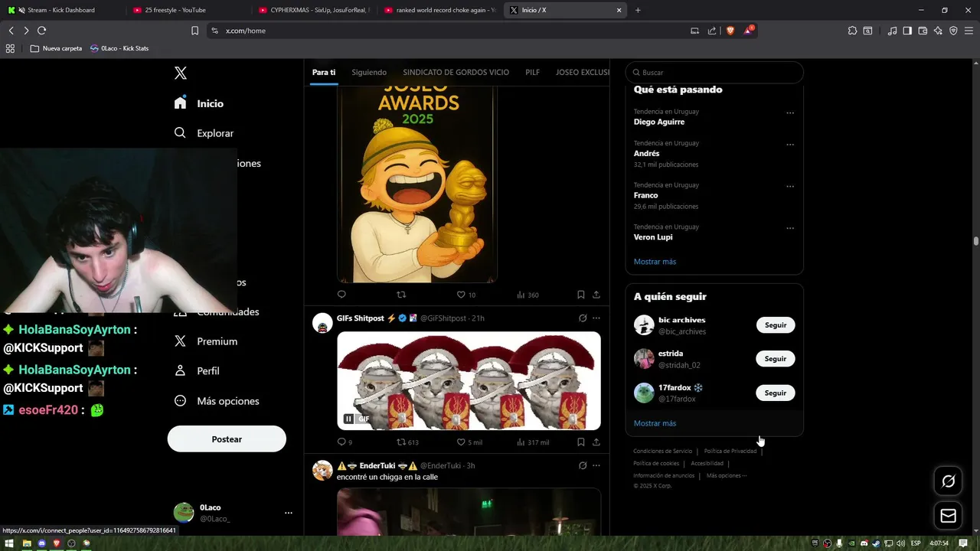
Task: Bookmark the Joseo Awards post
Action: point(581,295)
